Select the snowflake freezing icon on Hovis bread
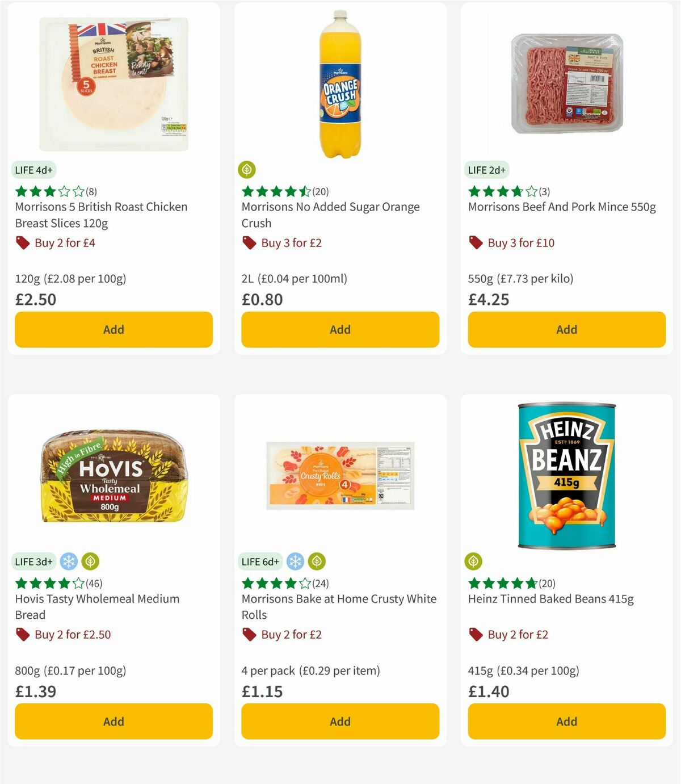This screenshot has height=784, width=681. 68,561
